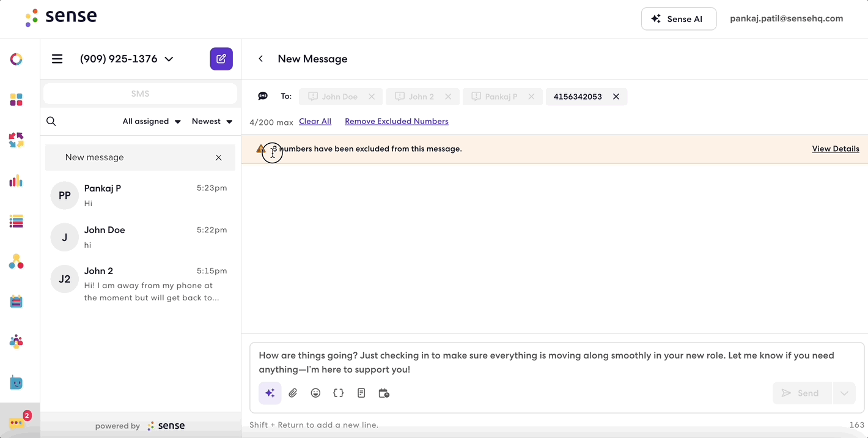The width and height of the screenshot is (868, 438).
Task: Expand the Send options arrow
Action: [844, 393]
